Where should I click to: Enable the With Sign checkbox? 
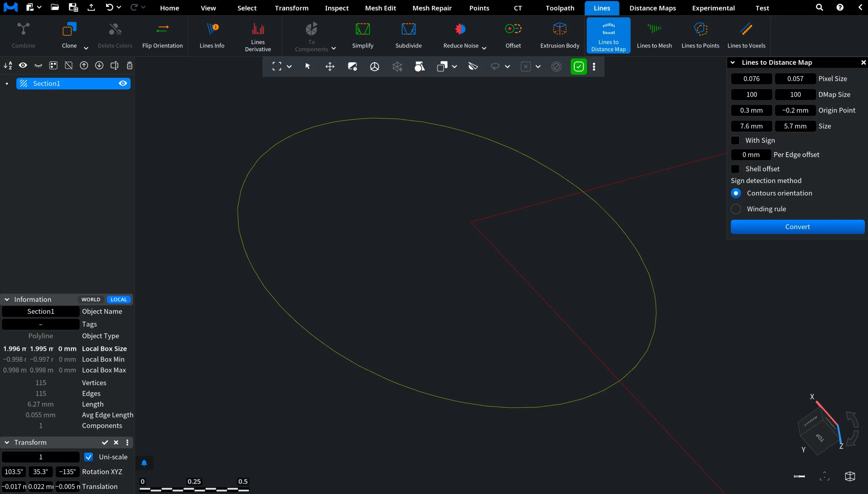[735, 140]
